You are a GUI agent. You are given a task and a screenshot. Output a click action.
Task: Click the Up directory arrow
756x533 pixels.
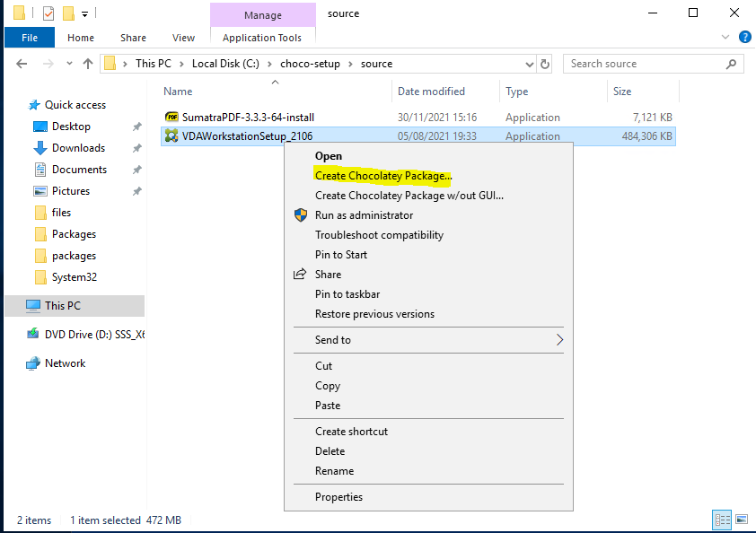(88, 64)
